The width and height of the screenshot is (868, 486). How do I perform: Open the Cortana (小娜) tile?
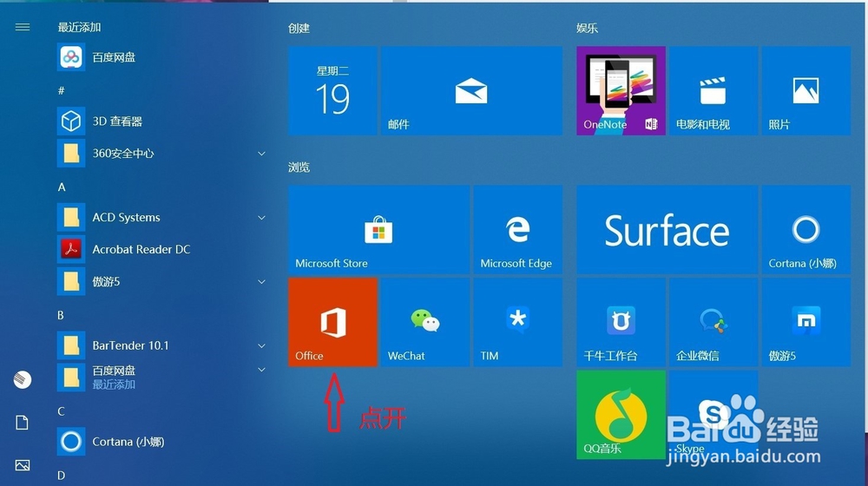(x=806, y=230)
